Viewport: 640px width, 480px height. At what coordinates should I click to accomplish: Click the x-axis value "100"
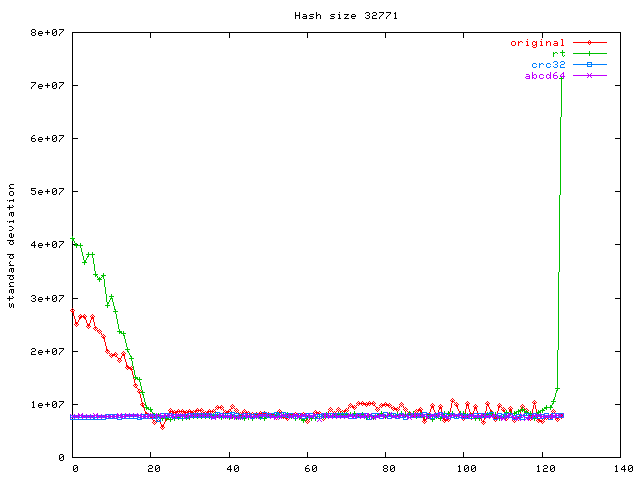467,469
